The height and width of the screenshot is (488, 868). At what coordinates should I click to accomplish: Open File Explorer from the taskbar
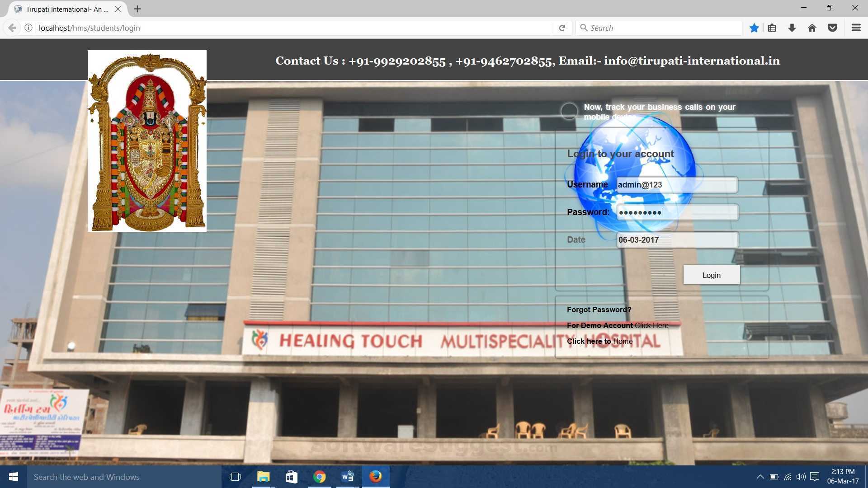tap(264, 477)
